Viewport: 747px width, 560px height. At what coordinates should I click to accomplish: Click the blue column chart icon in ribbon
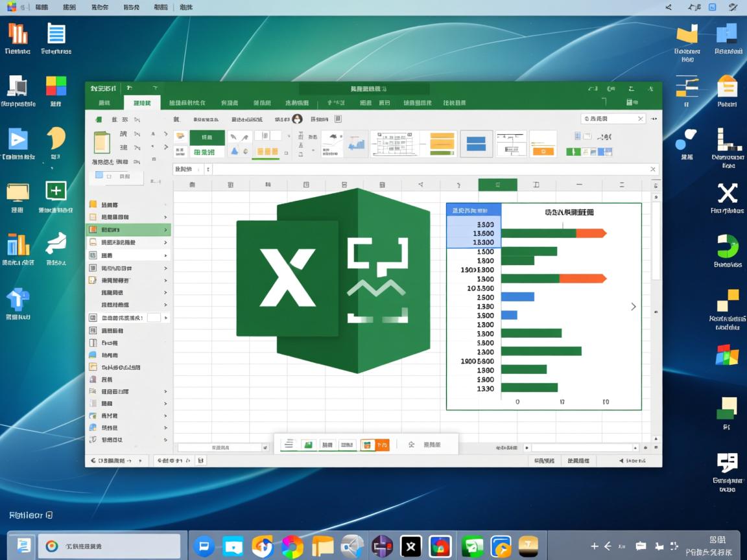[356, 144]
